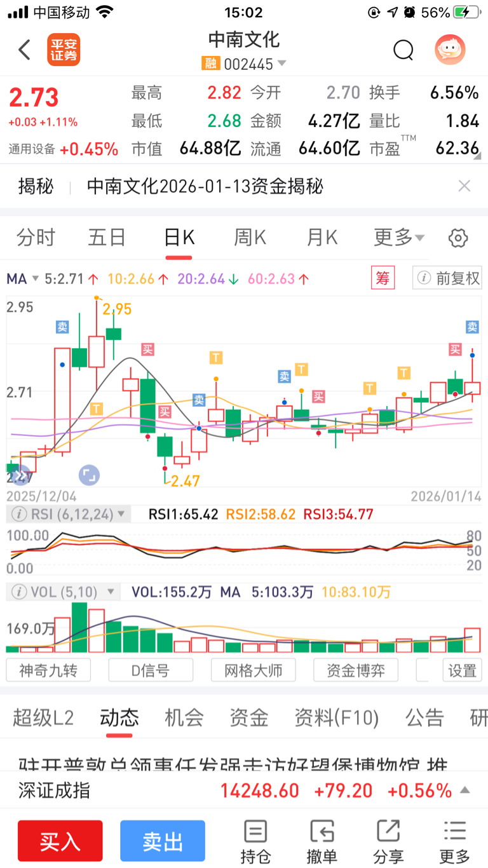The image size is (488, 868).
Task: Close the 资金揭秘 banner
Action: (464, 186)
